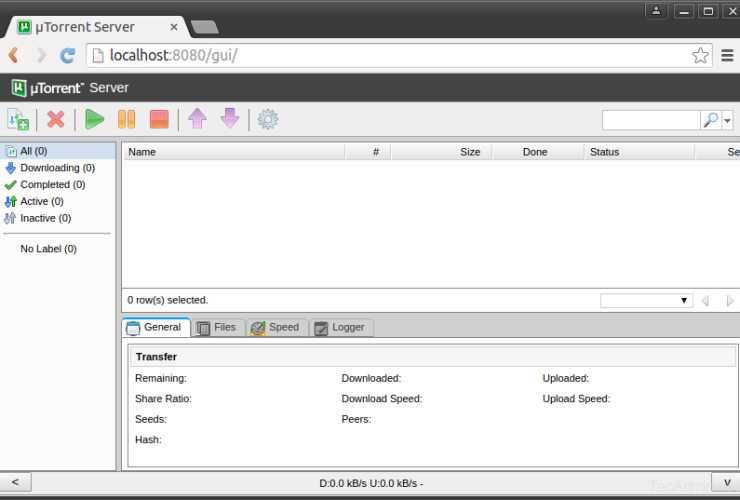740x500 pixels.
Task: Switch to the Files tab
Action: point(216,327)
